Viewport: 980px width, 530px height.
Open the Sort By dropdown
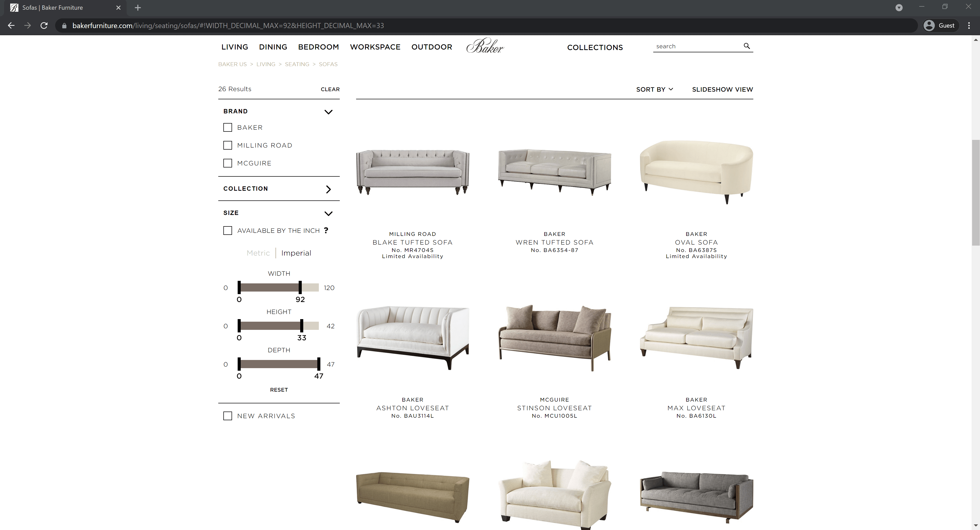654,89
